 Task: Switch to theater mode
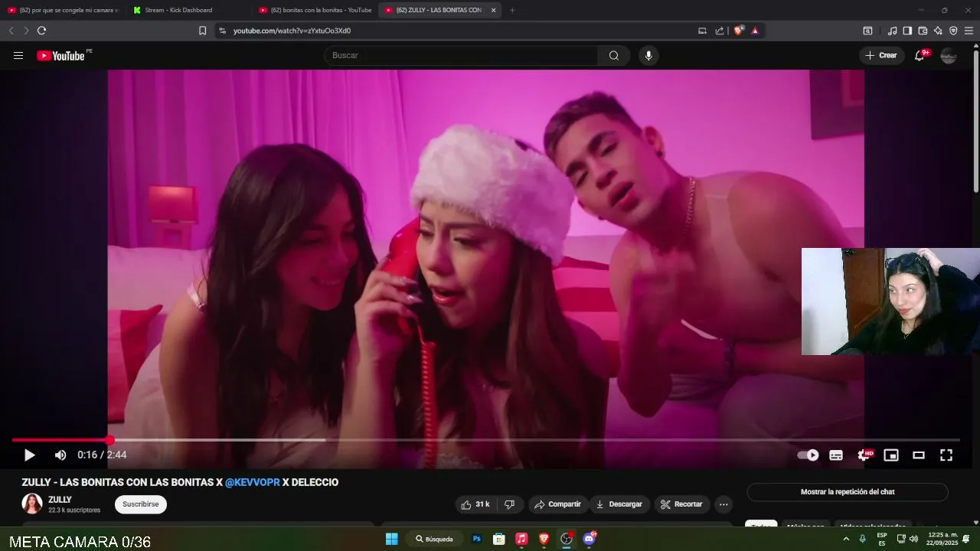(x=919, y=455)
